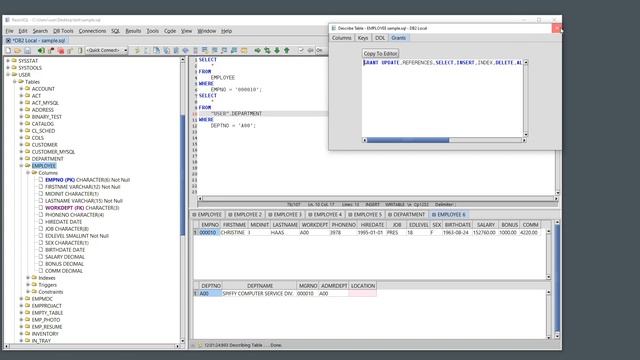Click the empty pink LOCATION cell
Screen dimensions: 640x360
(x=362, y=293)
